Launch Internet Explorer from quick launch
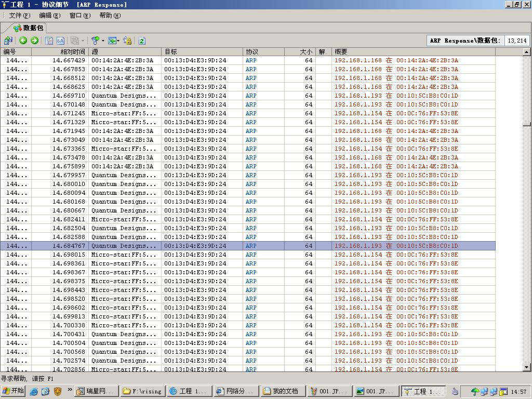 (34, 391)
